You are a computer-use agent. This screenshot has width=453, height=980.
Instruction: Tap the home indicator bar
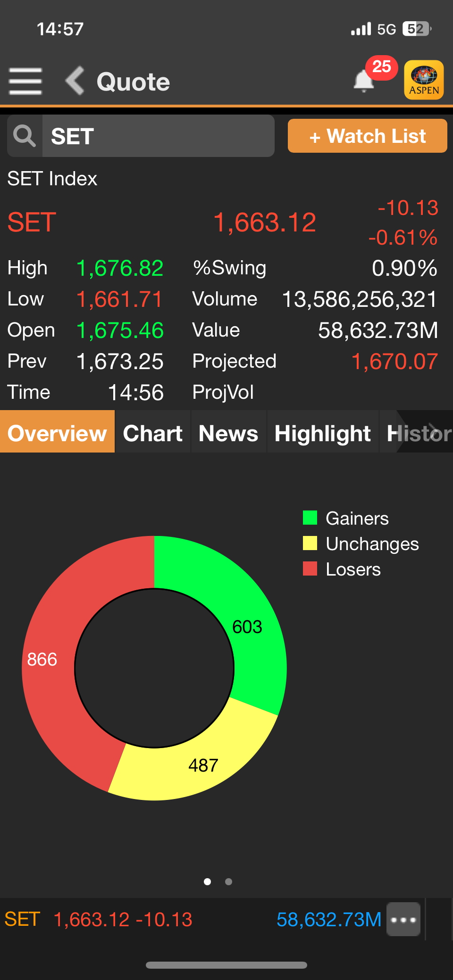tap(226, 965)
